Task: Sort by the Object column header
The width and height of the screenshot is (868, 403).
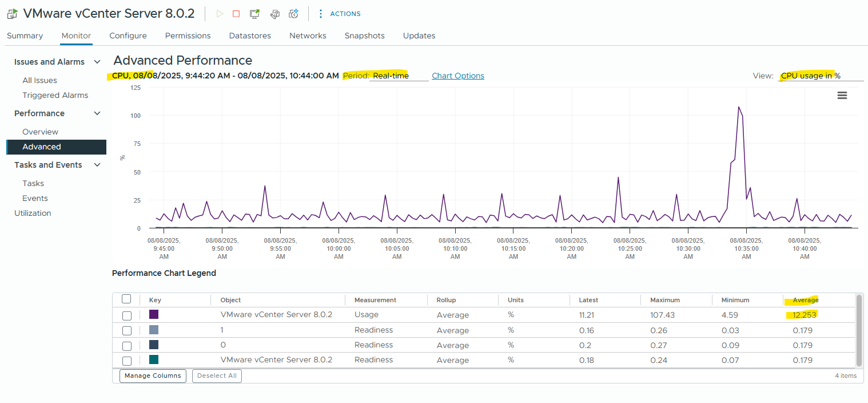Action: [230, 300]
